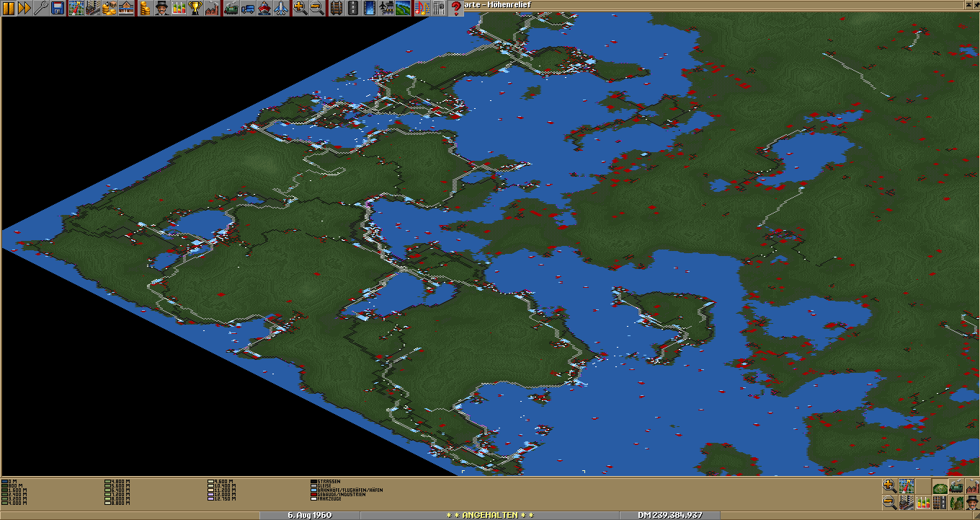980x520 pixels.
Task: Open the finances coin stack icon
Action: click(x=145, y=8)
